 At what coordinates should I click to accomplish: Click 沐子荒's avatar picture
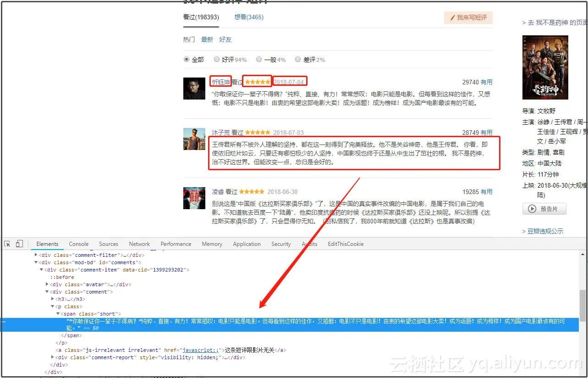click(x=194, y=139)
